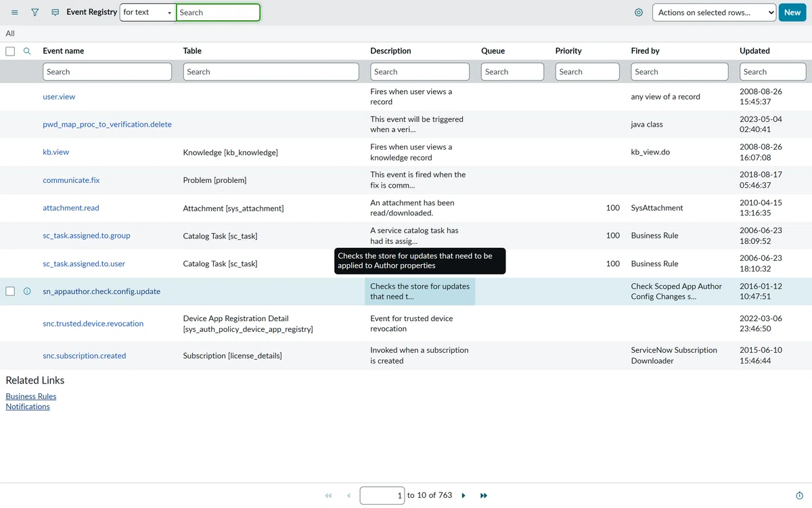Click the 'Event Registry' list title
This screenshot has height=508, width=812.
click(x=91, y=12)
